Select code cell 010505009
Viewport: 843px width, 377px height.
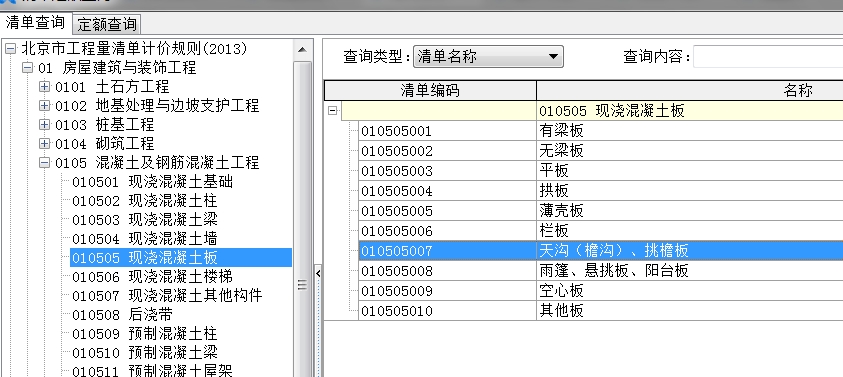coord(447,291)
